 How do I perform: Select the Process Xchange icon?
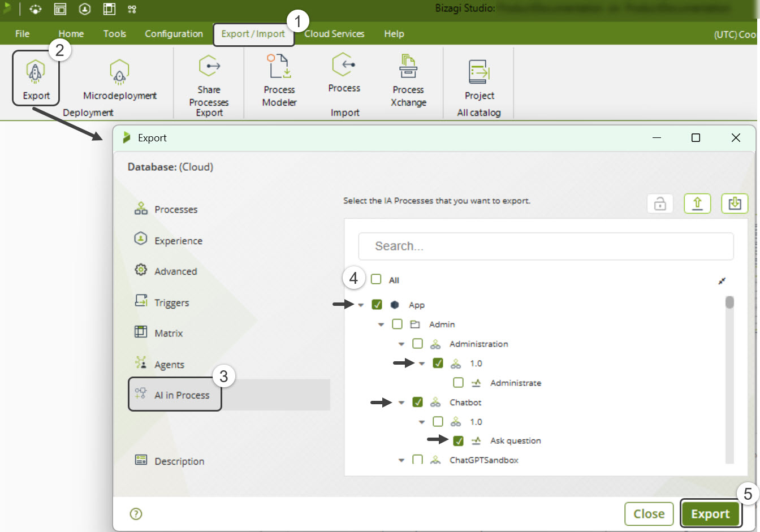click(x=408, y=67)
